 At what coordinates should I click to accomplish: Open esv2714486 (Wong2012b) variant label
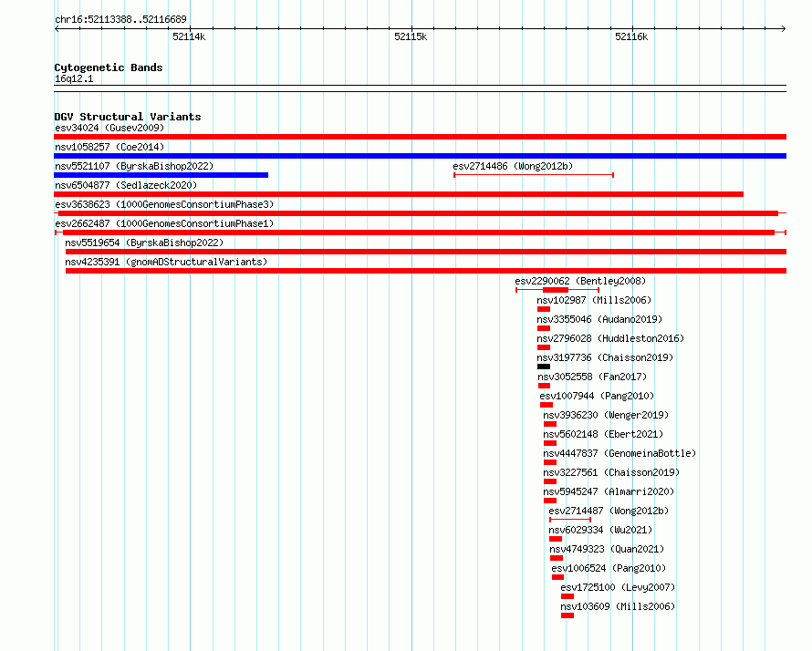(x=513, y=166)
